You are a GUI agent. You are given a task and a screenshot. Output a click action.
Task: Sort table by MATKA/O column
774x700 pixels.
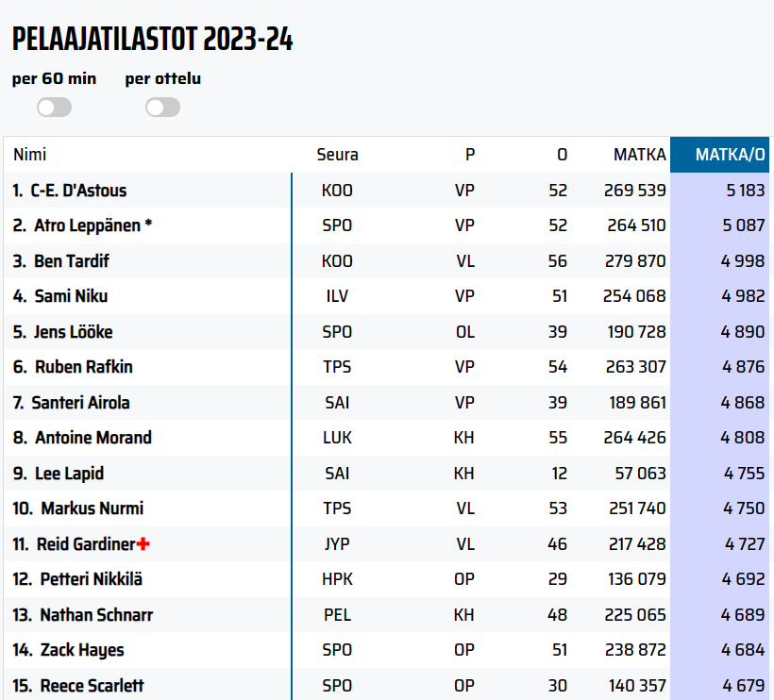point(730,155)
